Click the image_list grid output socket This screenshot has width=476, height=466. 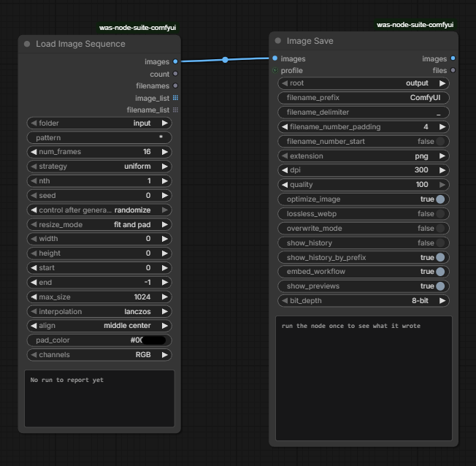[175, 98]
